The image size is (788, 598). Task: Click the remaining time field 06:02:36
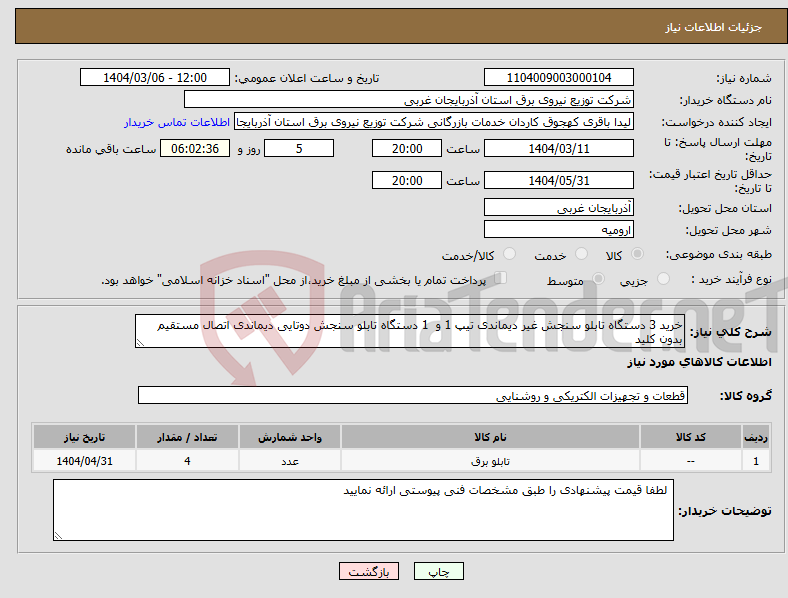(x=195, y=148)
